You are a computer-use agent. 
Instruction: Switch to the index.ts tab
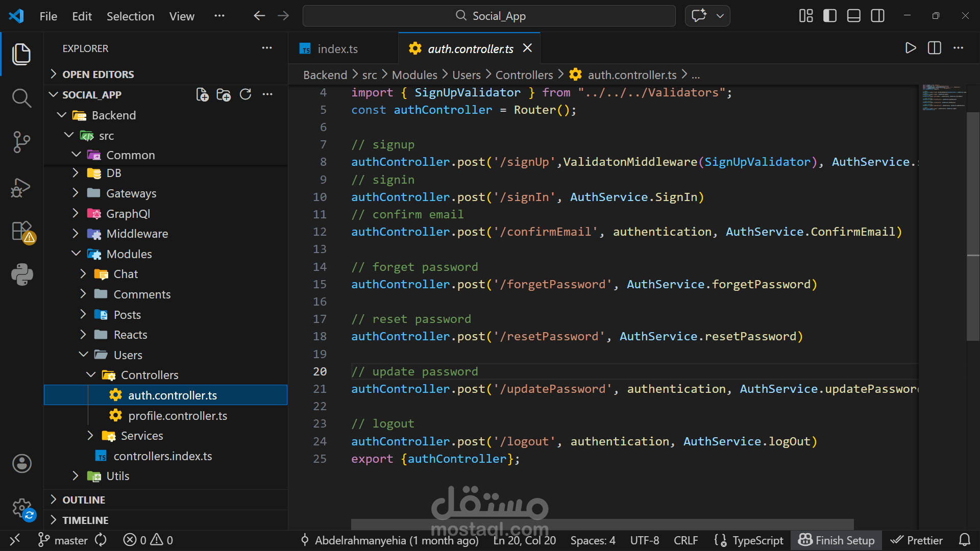[x=337, y=49]
